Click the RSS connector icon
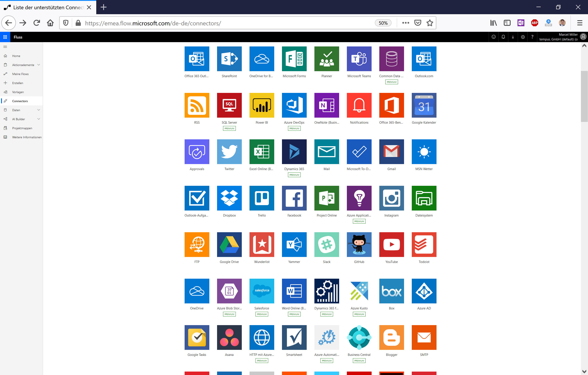The image size is (588, 375). click(197, 105)
